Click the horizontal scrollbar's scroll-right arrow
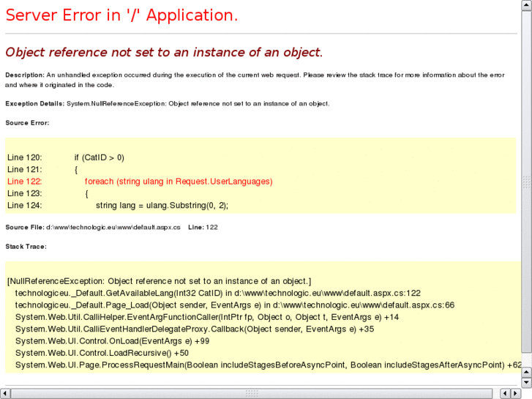The height and width of the screenshot is (399, 532). coord(515,394)
